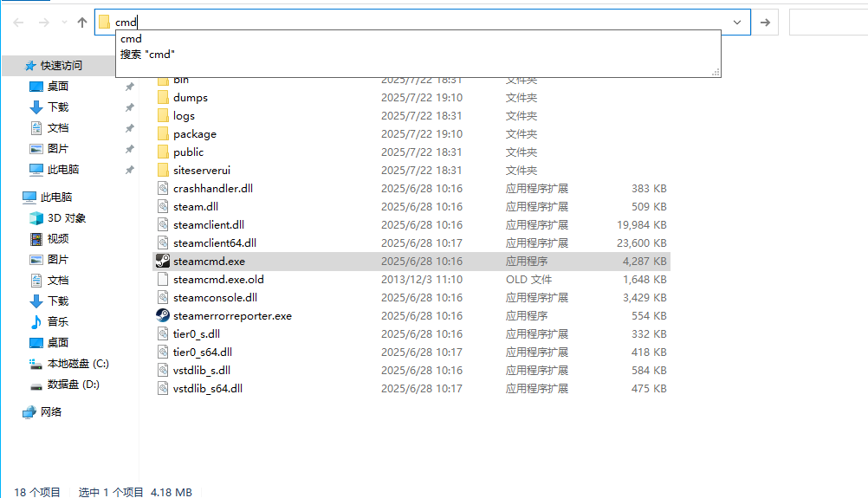Viewport: 868px width, 498px height.
Task: Expand the address bar history dropdown
Action: click(x=737, y=23)
